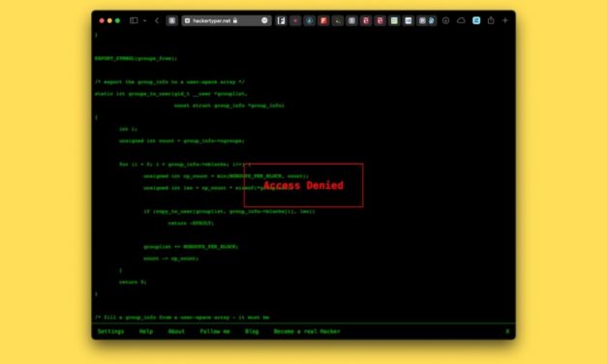
Task: Switch to the white F tab
Action: point(281,20)
